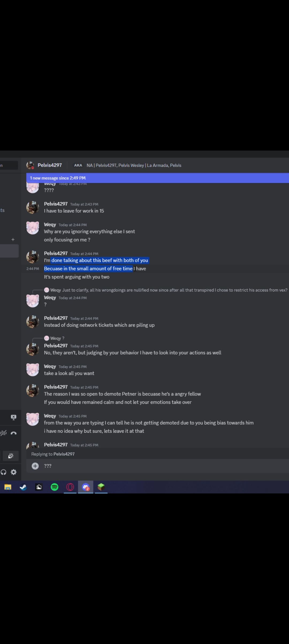The image size is (289, 644).
Task: Toggle deafen with the headphones icon
Action: (x=3, y=472)
